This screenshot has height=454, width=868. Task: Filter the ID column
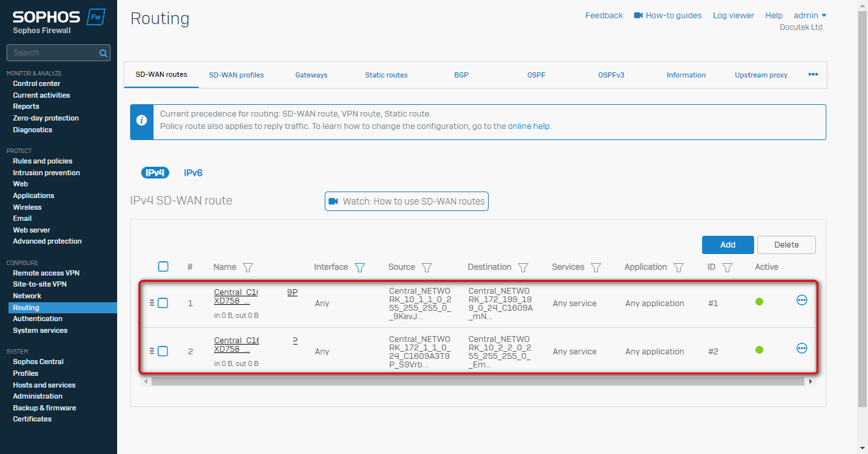[727, 267]
